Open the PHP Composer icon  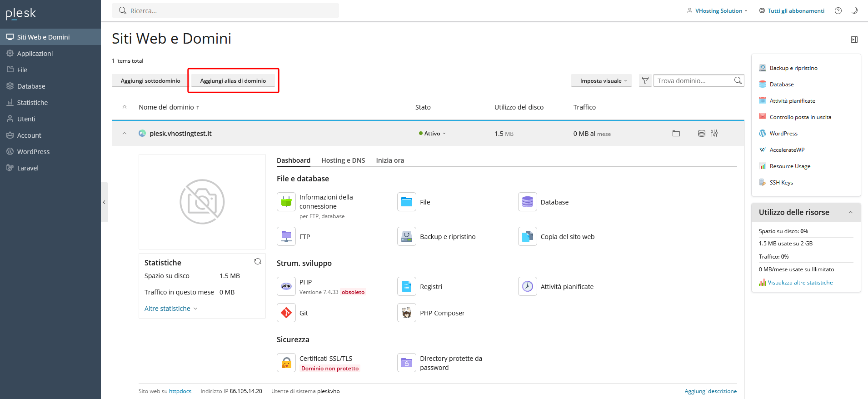tap(407, 313)
